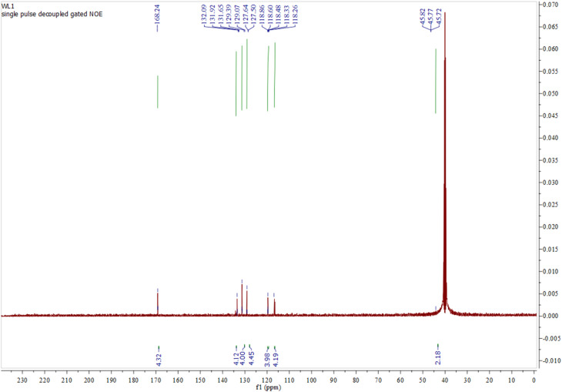Click the 0.045 intensity axis label

[x=551, y=116]
